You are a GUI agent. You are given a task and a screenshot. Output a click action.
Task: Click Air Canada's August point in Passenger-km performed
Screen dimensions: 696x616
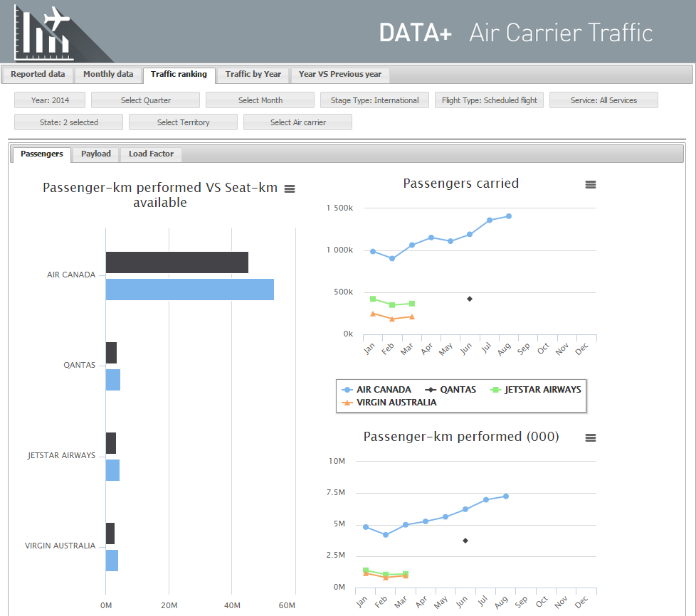coord(505,496)
